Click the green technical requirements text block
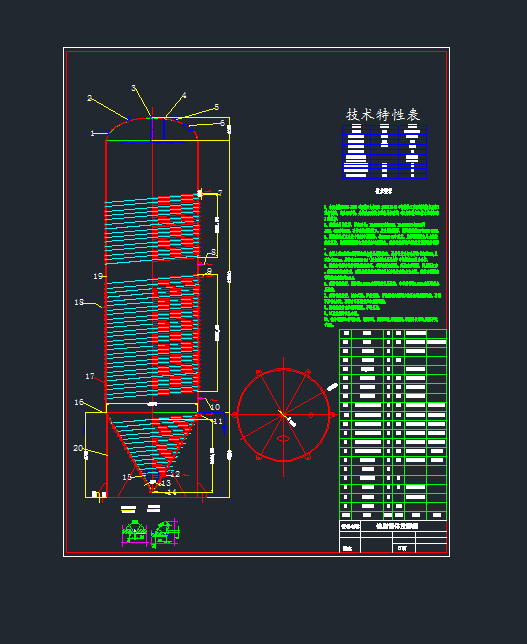This screenshot has height=644, width=527. pyautogui.click(x=382, y=265)
